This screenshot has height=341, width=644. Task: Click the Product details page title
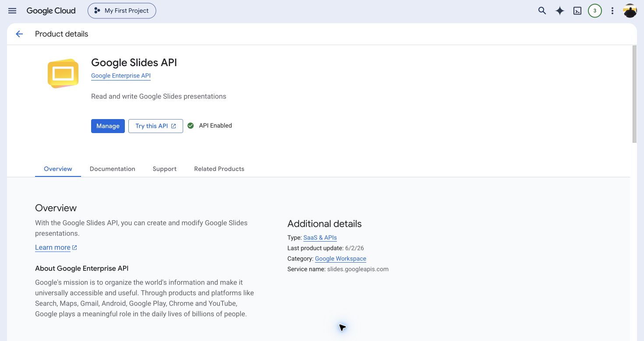coord(61,34)
